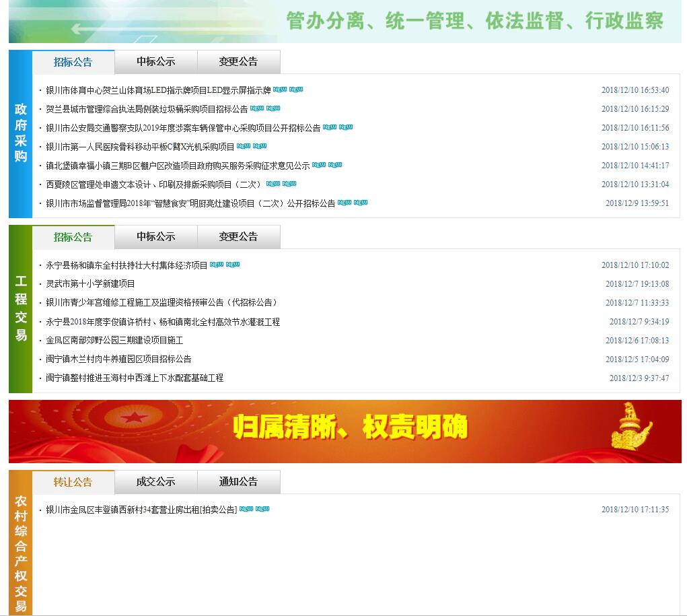Click the red 归属清晰、权责明确 banner text

tap(350, 427)
